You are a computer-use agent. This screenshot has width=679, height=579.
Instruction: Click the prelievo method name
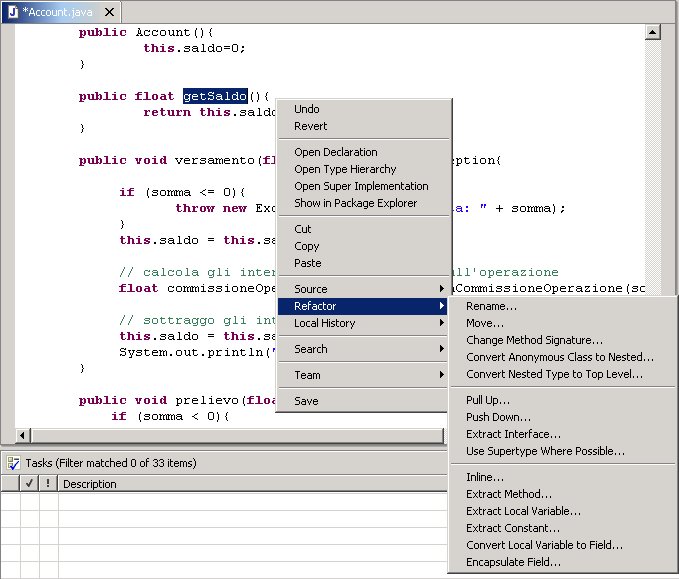[x=207, y=400]
